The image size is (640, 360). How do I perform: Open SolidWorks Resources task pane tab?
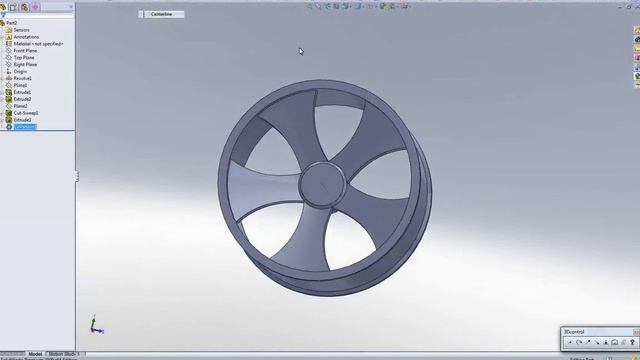pyautogui.click(x=637, y=30)
